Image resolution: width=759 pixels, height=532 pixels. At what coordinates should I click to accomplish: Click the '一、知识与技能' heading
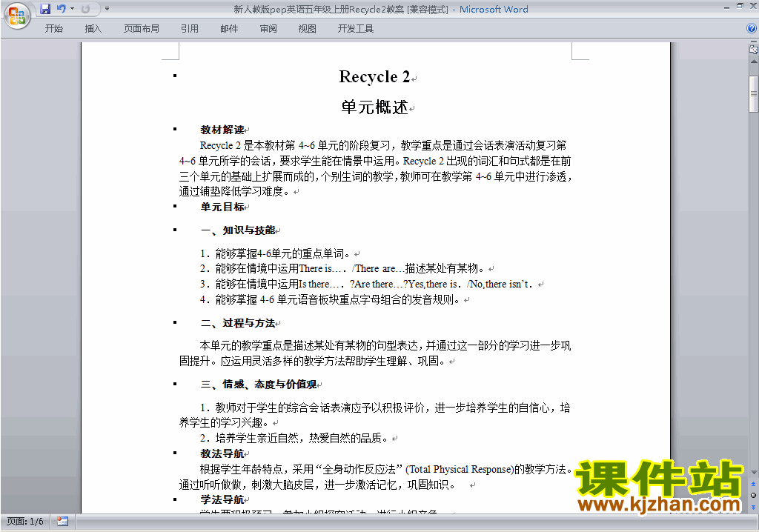(x=238, y=230)
